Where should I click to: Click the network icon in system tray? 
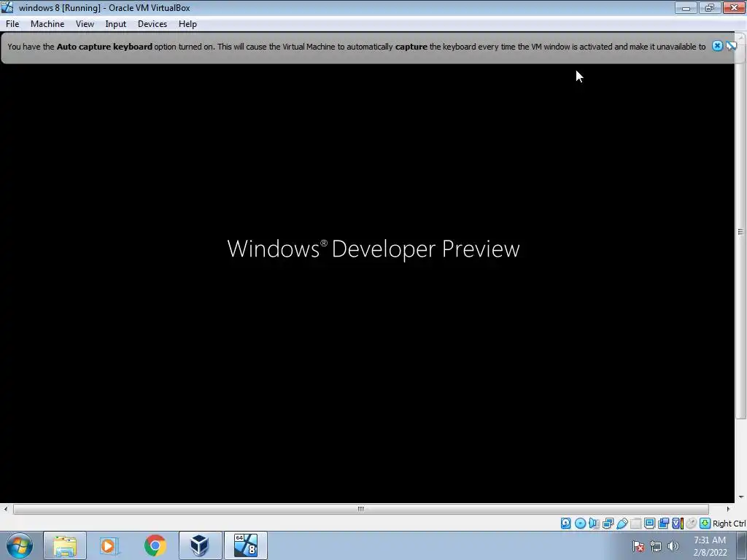pos(656,546)
